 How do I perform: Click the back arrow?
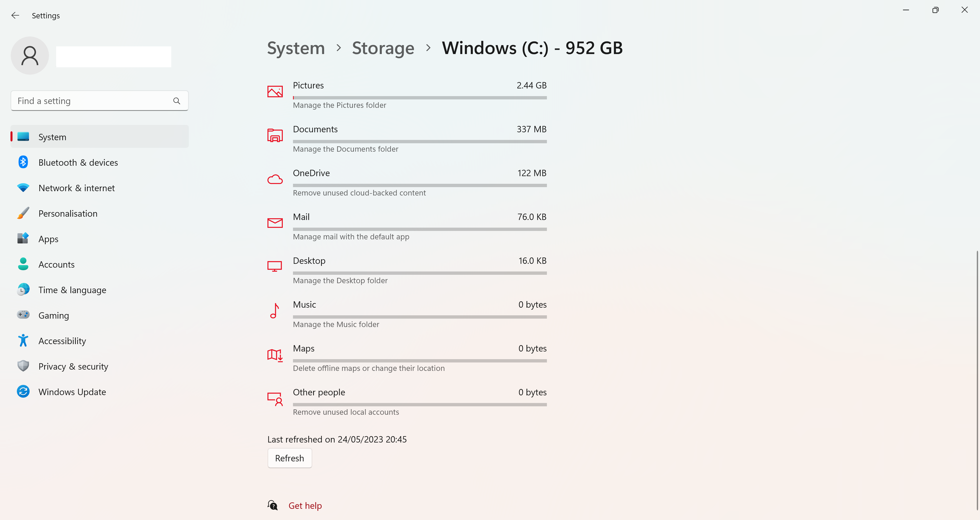coord(15,15)
